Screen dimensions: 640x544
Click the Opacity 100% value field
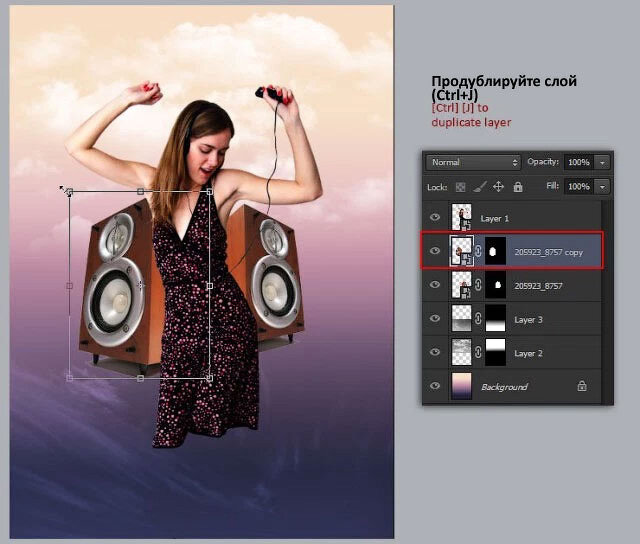[579, 162]
